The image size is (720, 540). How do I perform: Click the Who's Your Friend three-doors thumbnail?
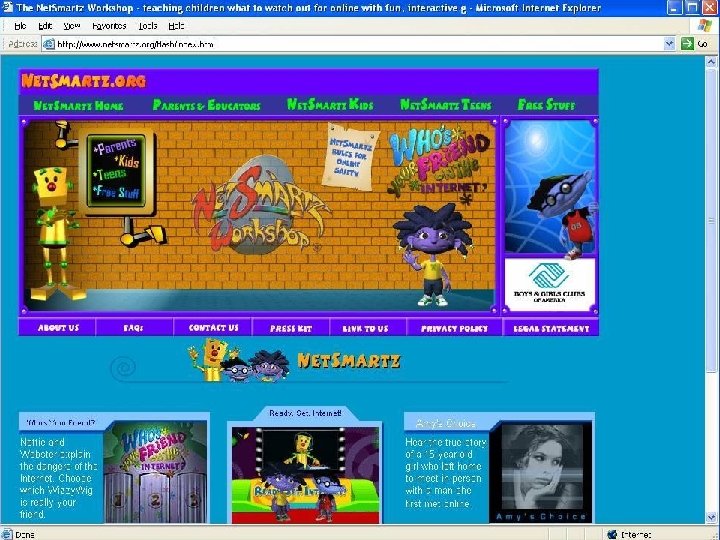(x=155, y=472)
